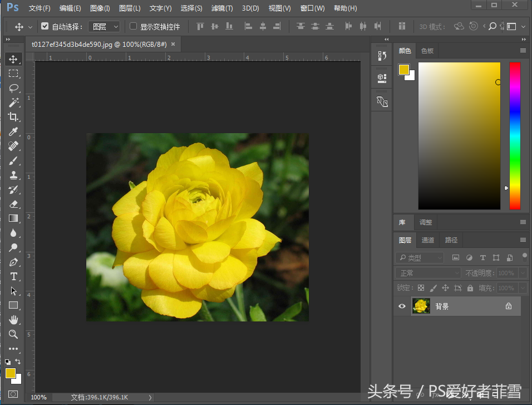Click the foreground color swatch in toolbar
The image size is (532, 405).
11,373
